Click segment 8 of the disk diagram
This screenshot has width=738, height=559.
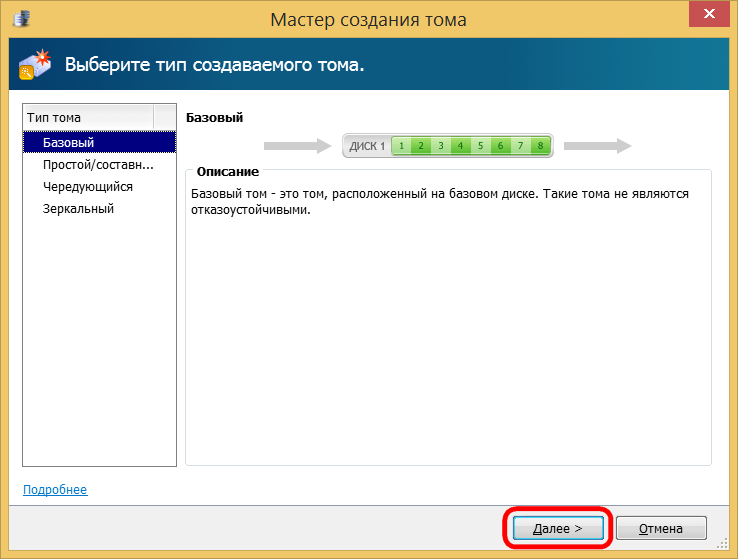(x=540, y=146)
